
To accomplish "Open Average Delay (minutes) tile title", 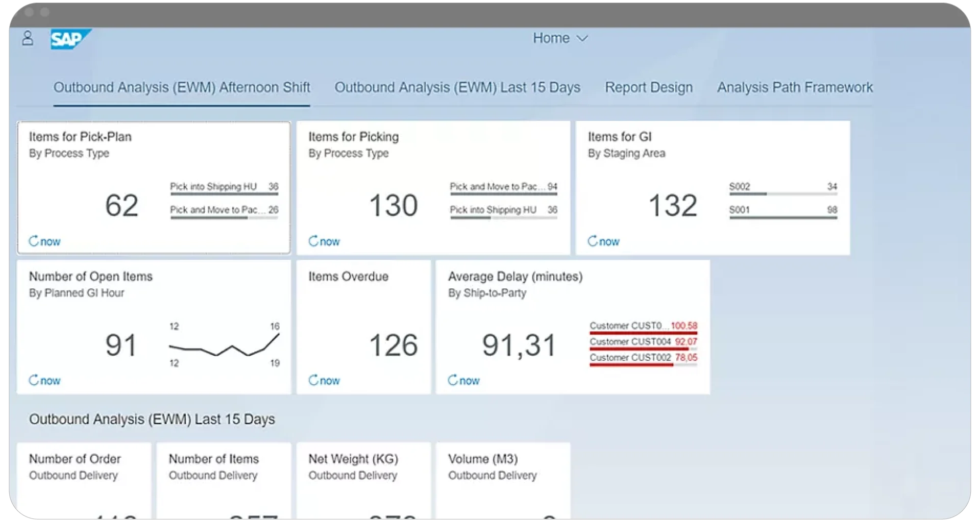I will (x=516, y=277).
